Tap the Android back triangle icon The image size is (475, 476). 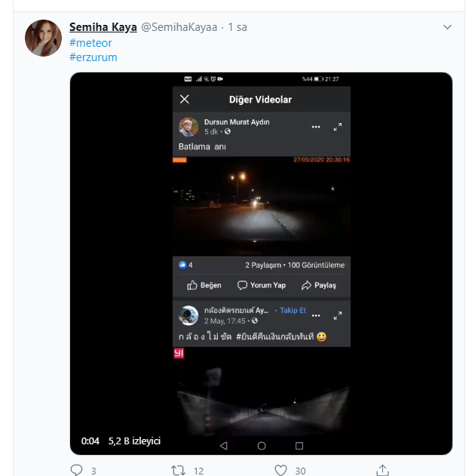224,446
